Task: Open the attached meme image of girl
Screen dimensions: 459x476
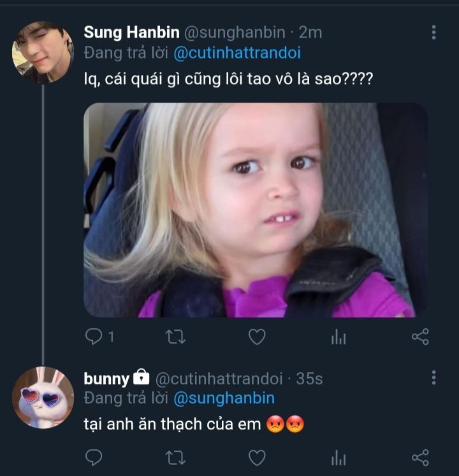Action: pos(255,210)
